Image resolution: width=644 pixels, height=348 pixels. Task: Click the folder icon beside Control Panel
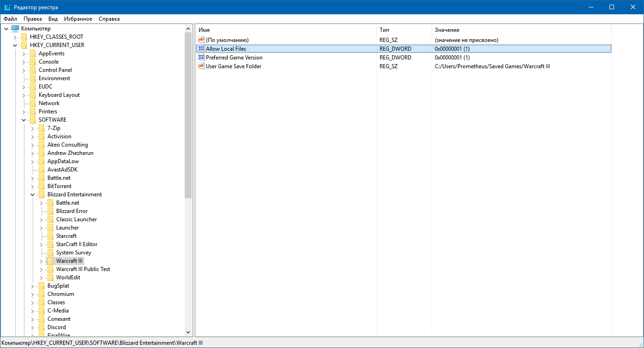[x=33, y=70]
